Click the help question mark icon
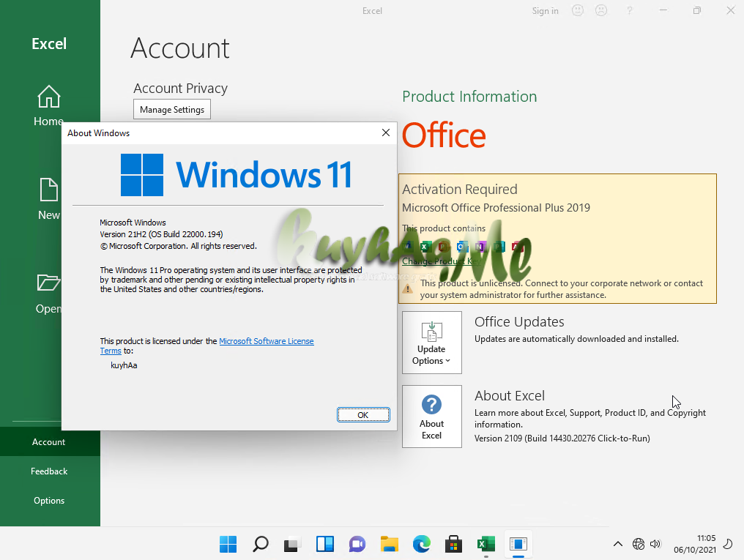The width and height of the screenshot is (744, 560). pyautogui.click(x=630, y=10)
